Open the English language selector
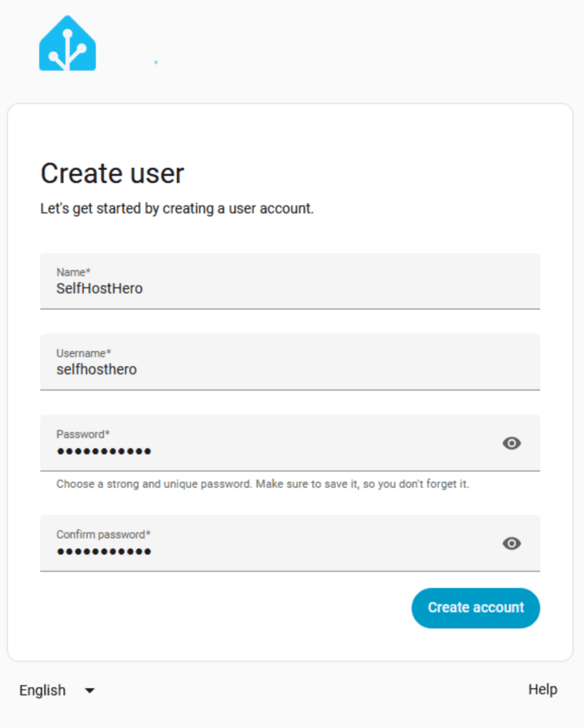This screenshot has height=728, width=584. click(x=43, y=690)
